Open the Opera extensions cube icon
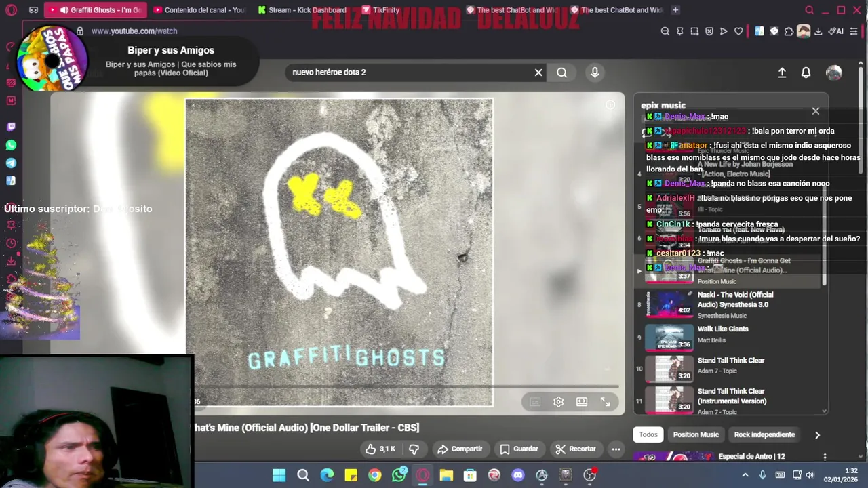Viewport: 868px width, 488px height. pyautogui.click(x=789, y=31)
